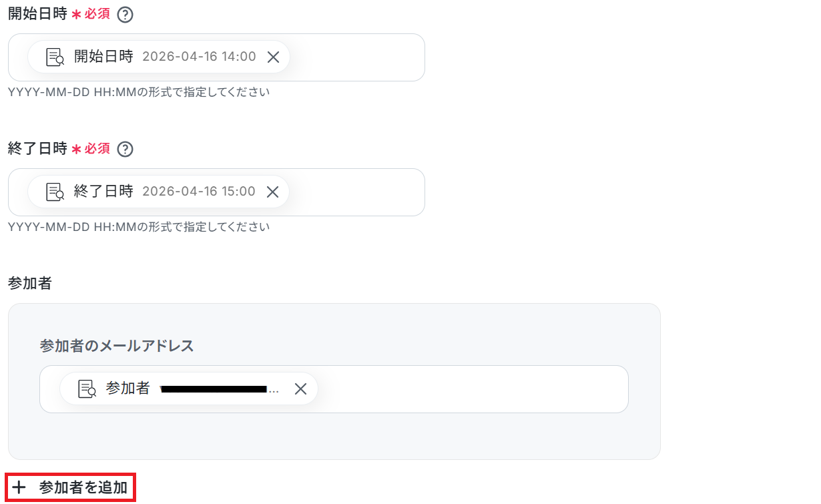This screenshot has width=821, height=504.
Task: Focus the empty area of the 終了日時 field
Action: [357, 192]
